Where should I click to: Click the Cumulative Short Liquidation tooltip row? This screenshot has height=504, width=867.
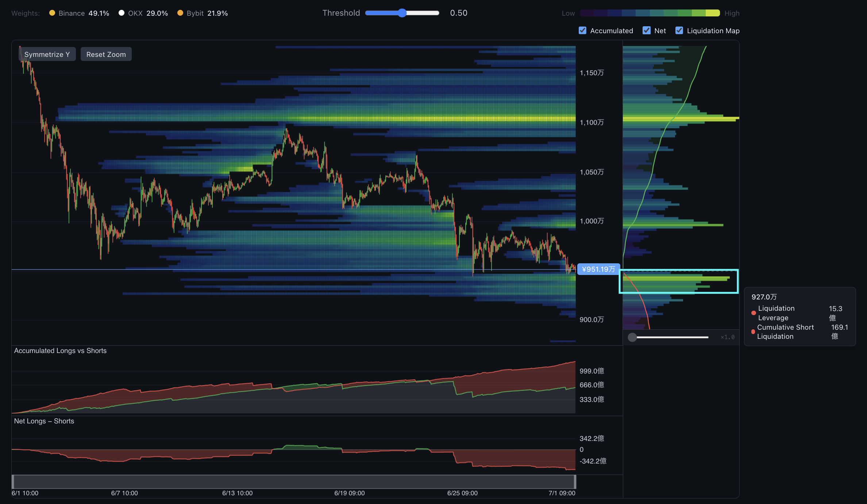pos(799,332)
